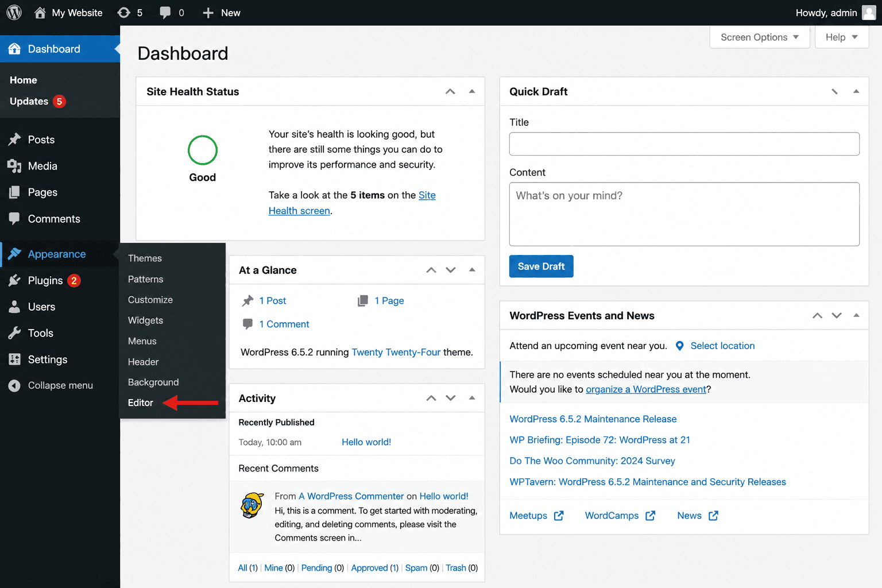Image resolution: width=882 pixels, height=588 pixels.
Task: Click the Quick Draft Title field
Action: coord(684,144)
